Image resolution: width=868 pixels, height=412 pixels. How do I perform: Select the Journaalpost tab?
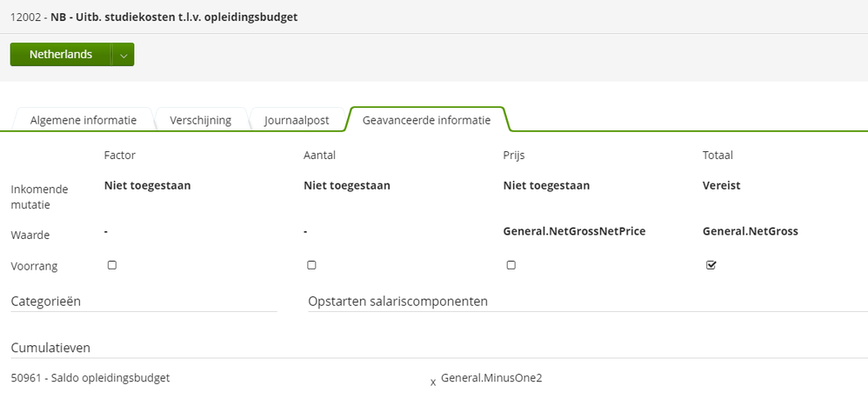tap(297, 120)
